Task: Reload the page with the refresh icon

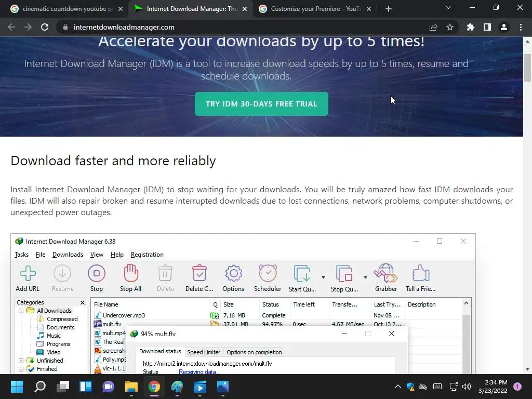Action: tap(45, 27)
